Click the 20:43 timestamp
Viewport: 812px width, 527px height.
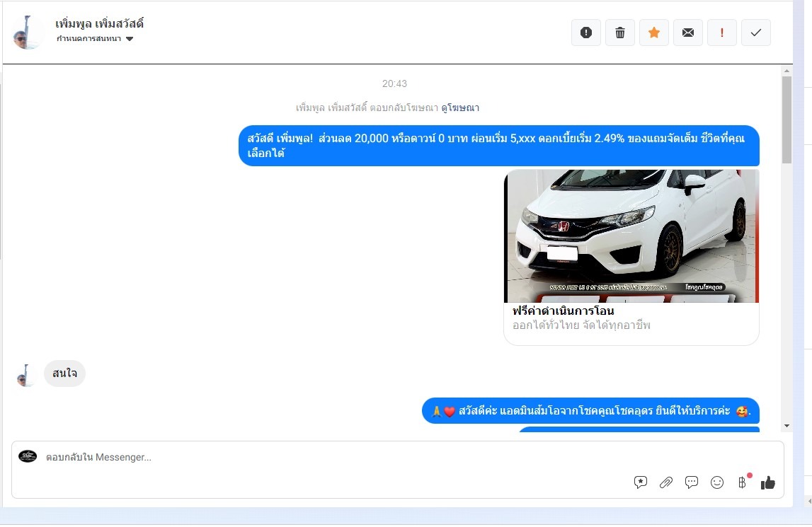pos(394,83)
